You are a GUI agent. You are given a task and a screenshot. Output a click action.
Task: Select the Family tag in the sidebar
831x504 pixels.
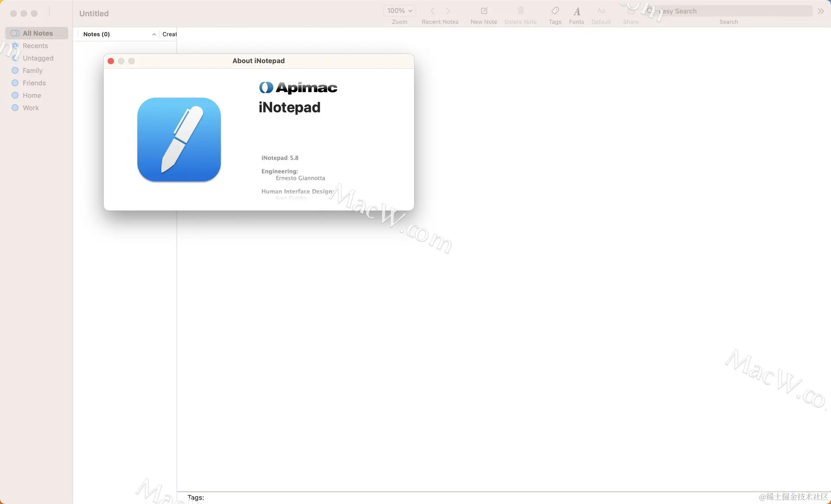(x=32, y=71)
